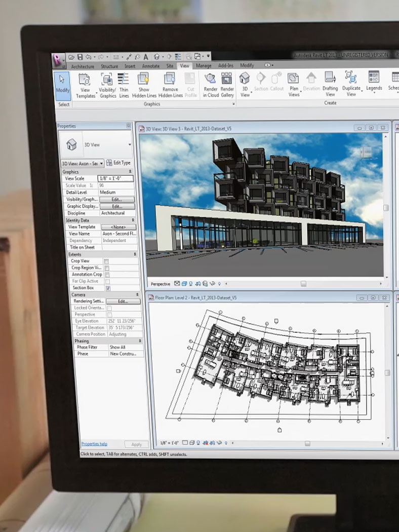Select the Modify arrow tool

tap(62, 85)
